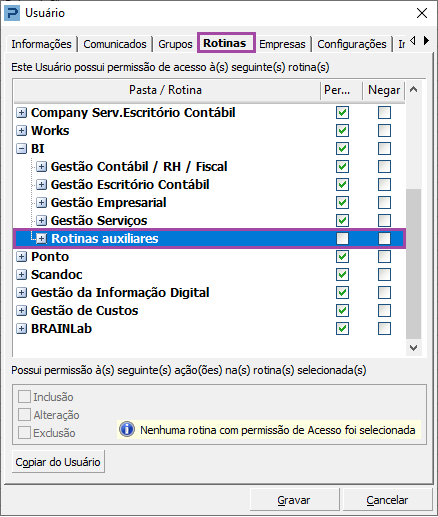The height and width of the screenshot is (517, 438).
Task: Uncheck permission for Gestão de Custos
Action: click(x=342, y=311)
